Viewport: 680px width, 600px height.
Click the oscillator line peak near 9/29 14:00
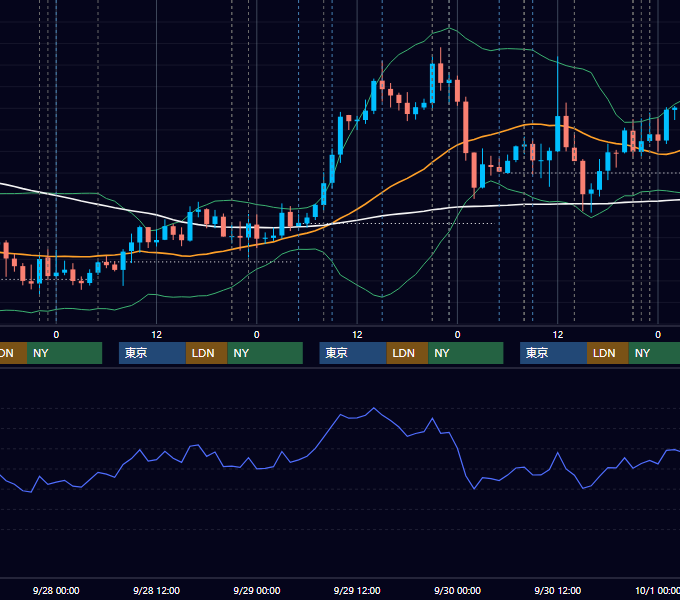click(374, 408)
